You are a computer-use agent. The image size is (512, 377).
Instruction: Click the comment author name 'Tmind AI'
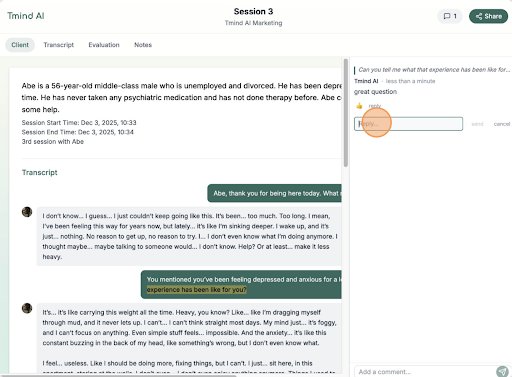366,81
